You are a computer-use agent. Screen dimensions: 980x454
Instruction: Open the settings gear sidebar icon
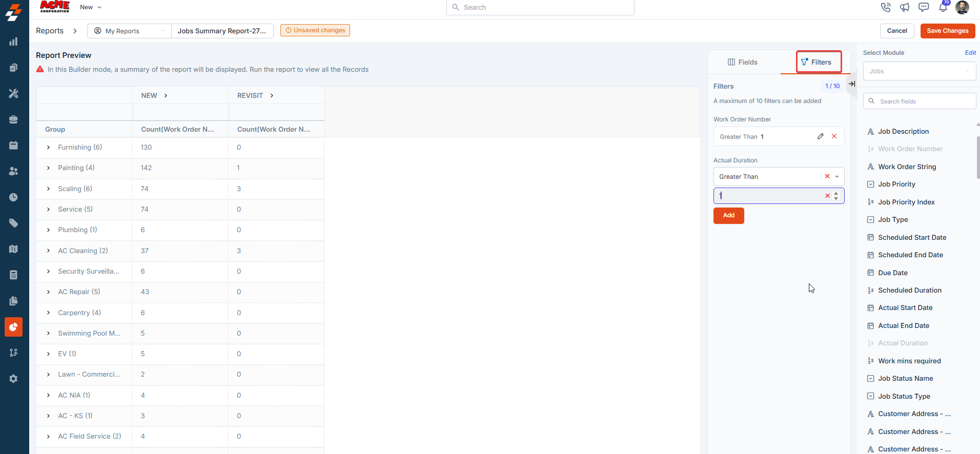tap(13, 379)
